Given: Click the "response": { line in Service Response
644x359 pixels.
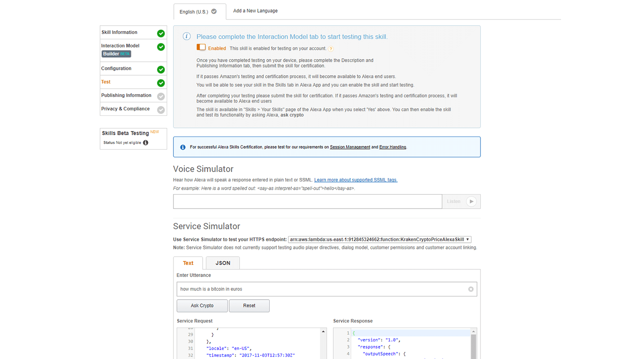Looking at the screenshot, I should pyautogui.click(x=375, y=347).
